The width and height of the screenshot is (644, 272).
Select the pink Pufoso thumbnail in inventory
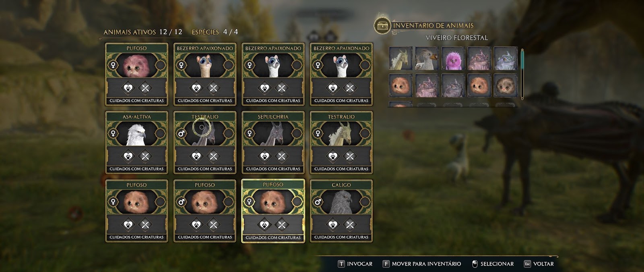453,58
